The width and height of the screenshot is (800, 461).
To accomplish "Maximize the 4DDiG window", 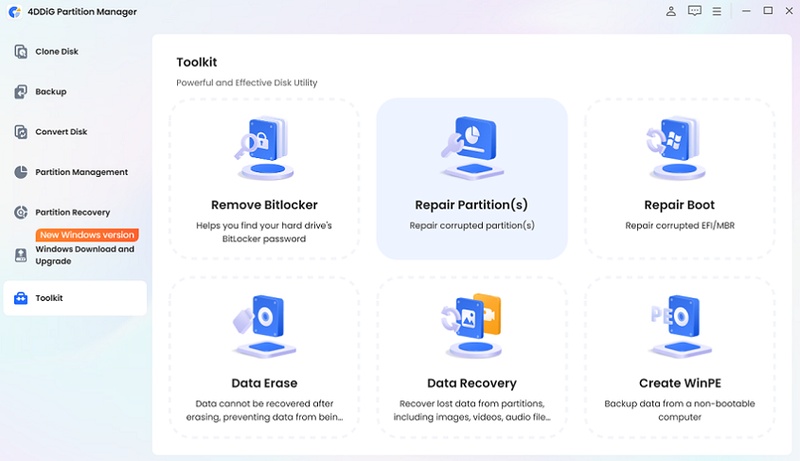I will click(x=768, y=11).
